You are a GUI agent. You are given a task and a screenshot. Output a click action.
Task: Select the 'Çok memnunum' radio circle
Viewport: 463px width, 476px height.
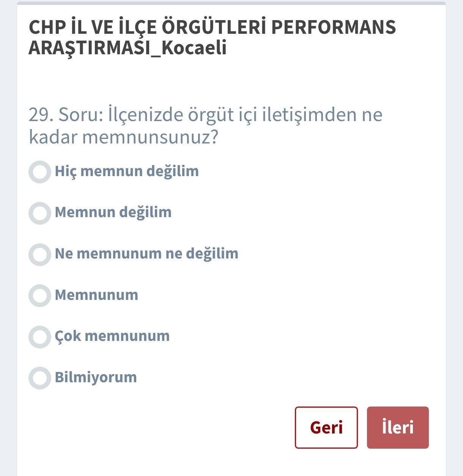click(x=40, y=337)
